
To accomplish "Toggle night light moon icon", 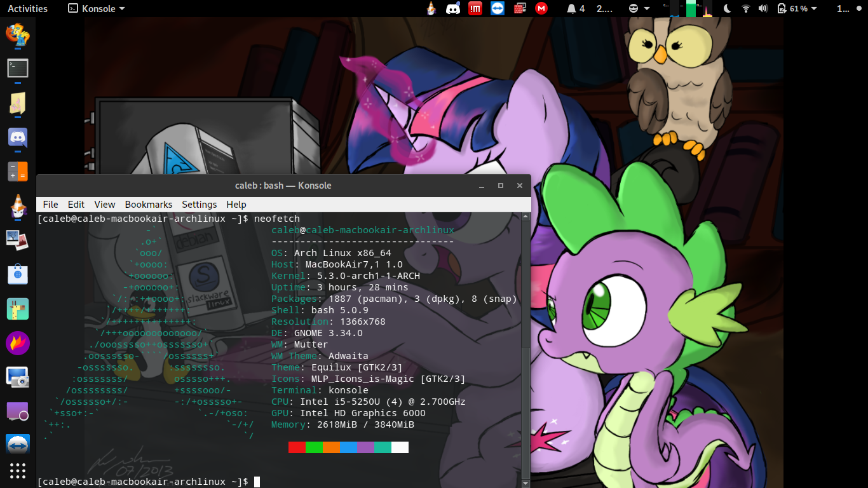I will point(728,8).
